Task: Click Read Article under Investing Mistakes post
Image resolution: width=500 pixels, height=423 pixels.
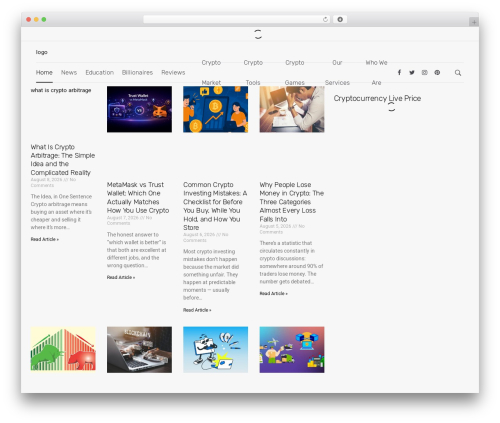Action: (197, 310)
